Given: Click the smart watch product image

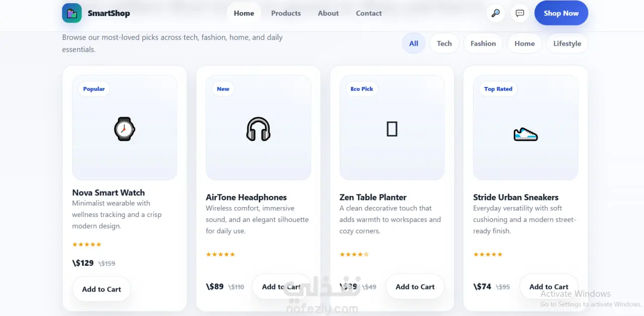Looking at the screenshot, I should click(124, 129).
